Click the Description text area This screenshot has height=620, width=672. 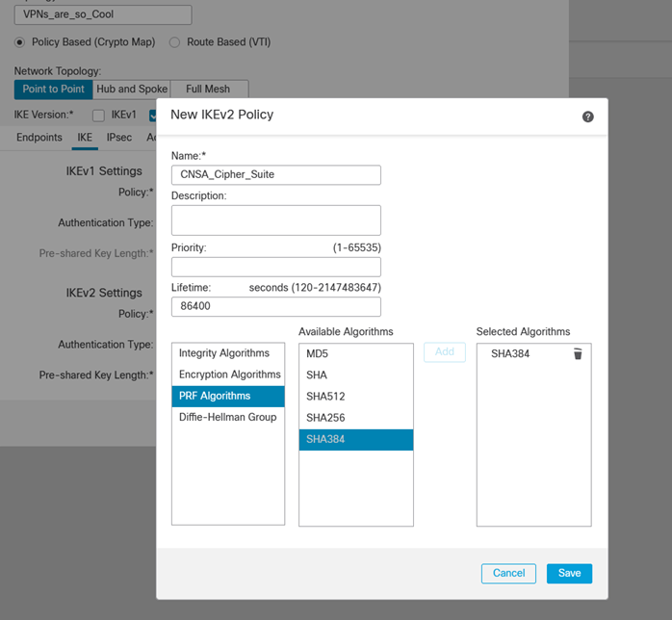276,220
